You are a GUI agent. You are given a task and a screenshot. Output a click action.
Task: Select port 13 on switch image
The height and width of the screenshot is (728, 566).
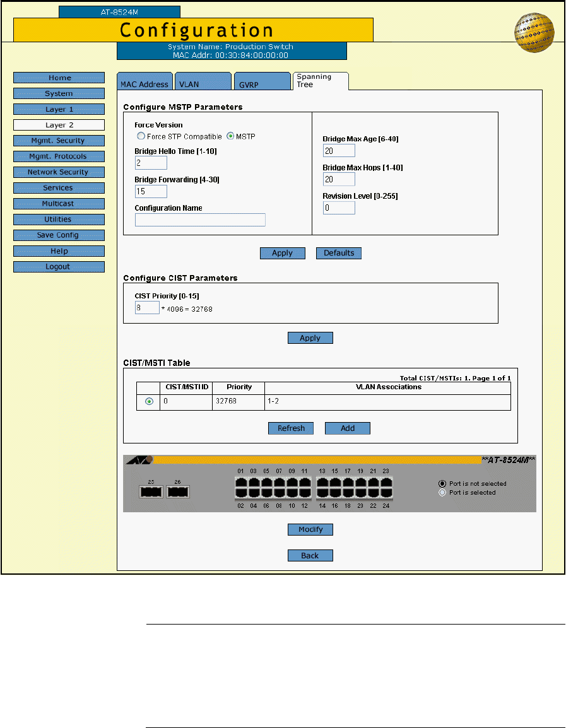coord(322,481)
